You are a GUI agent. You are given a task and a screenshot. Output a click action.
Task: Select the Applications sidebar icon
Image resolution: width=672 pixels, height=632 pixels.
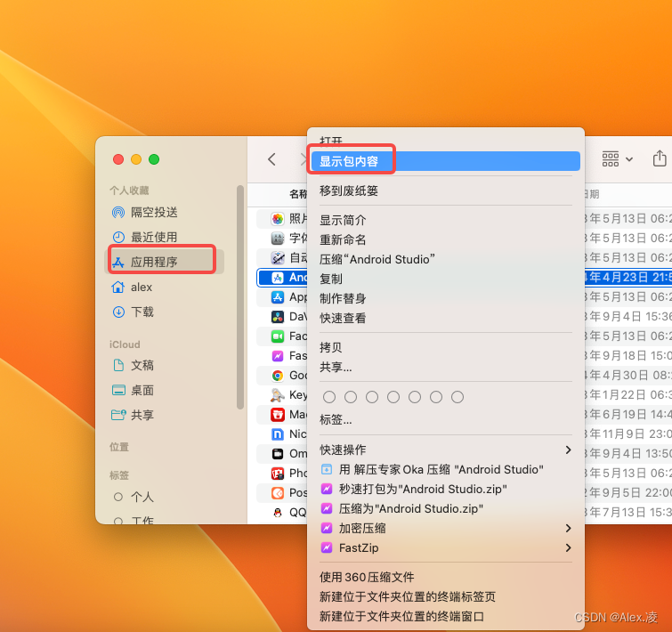click(118, 262)
